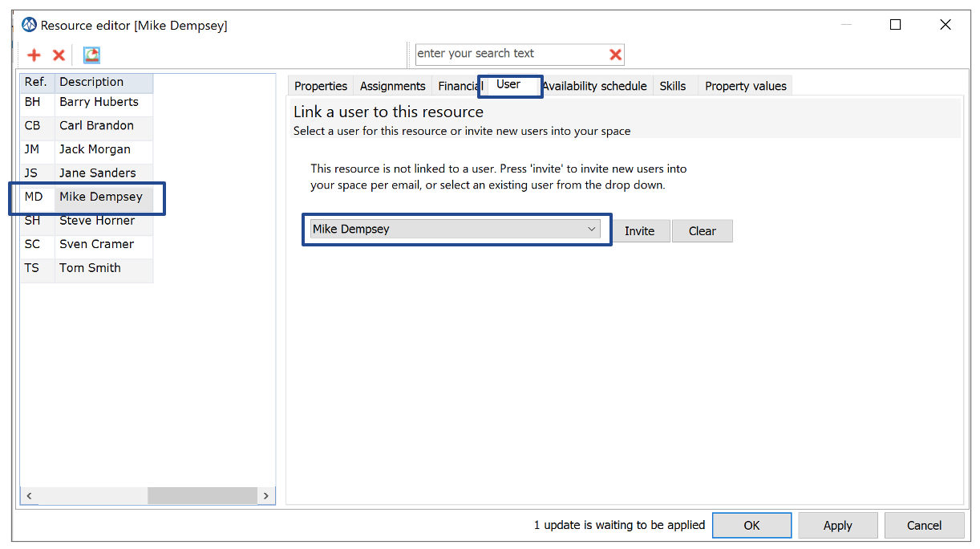Select the User tab

point(508,84)
